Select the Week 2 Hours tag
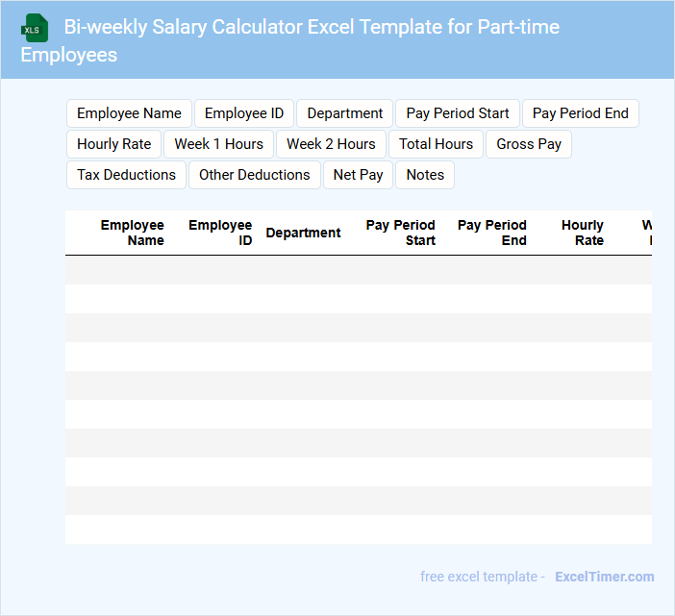The height and width of the screenshot is (616, 675). click(x=331, y=144)
